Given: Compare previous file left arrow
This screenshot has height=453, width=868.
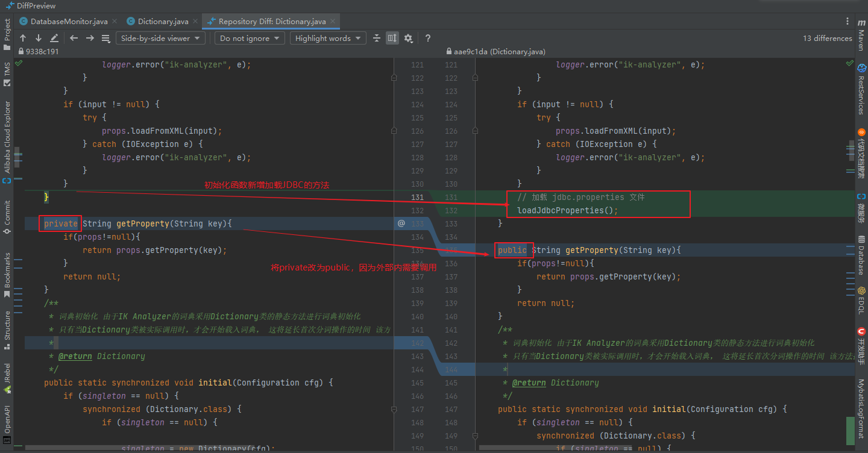Looking at the screenshot, I should [x=74, y=38].
